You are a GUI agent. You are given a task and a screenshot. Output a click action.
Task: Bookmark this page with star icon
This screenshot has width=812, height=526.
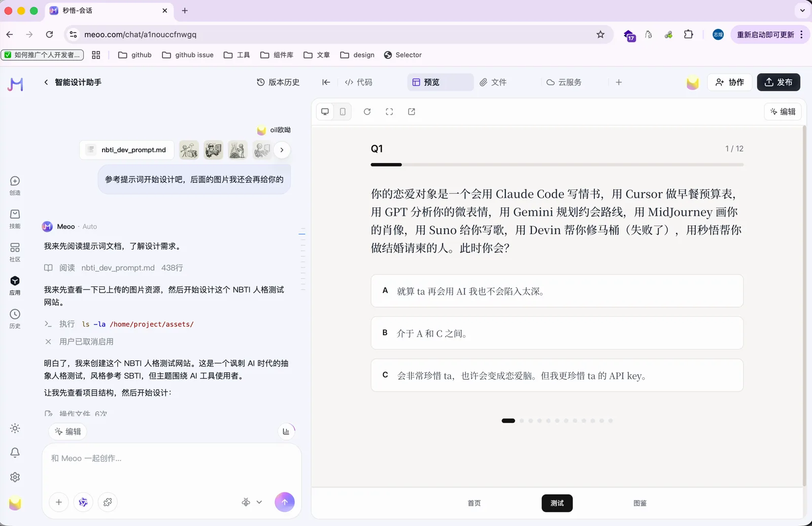point(600,35)
